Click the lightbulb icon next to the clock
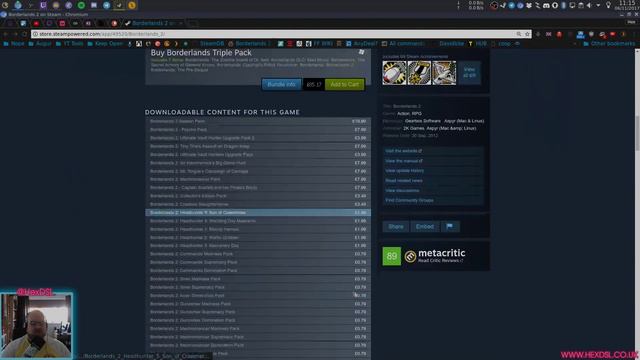This screenshot has width=640, height=360. click(x=608, y=5)
